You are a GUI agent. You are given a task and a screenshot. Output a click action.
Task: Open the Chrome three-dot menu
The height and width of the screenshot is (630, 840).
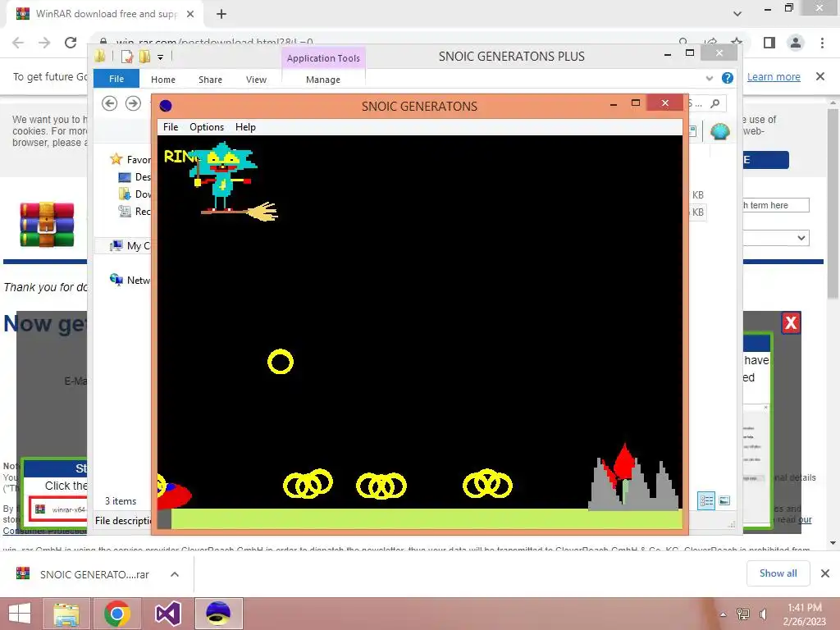tap(822, 43)
